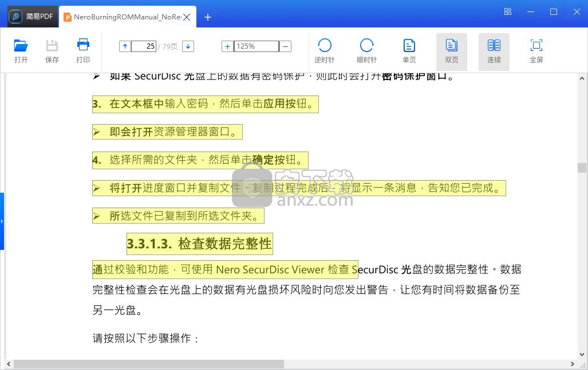Screen dimensions: 588x370
Task: Click the step 4. 选择所需的文件夹 line
Action: coord(200,160)
